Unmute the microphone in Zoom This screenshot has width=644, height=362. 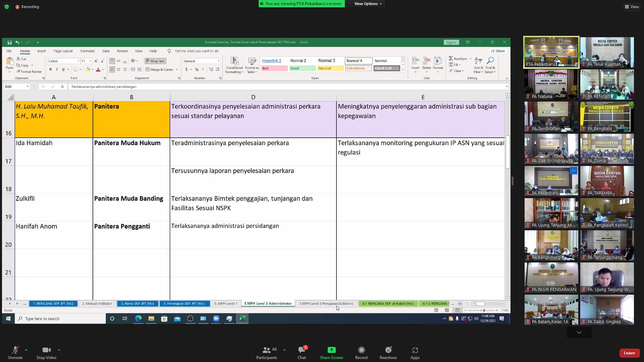[15, 353]
